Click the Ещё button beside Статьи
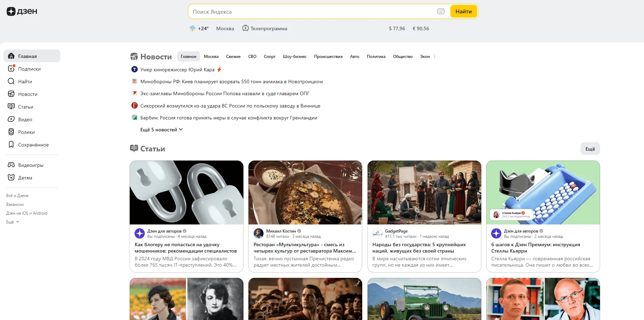 click(x=590, y=149)
